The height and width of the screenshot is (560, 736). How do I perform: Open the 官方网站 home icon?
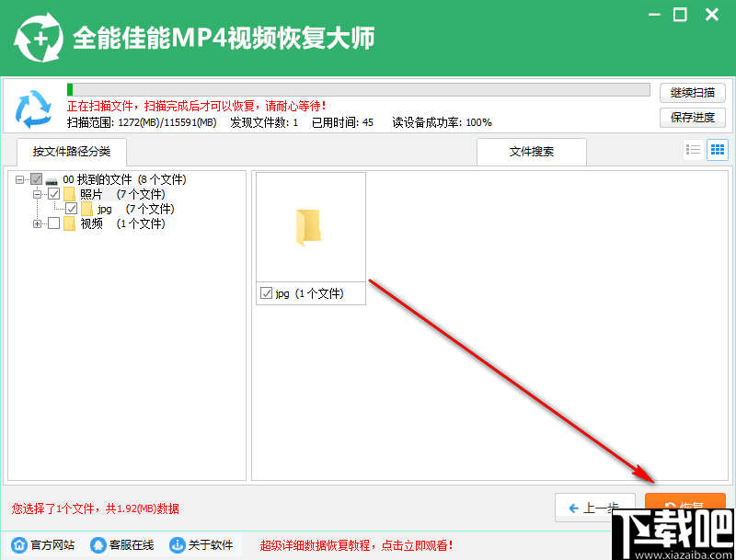19,545
